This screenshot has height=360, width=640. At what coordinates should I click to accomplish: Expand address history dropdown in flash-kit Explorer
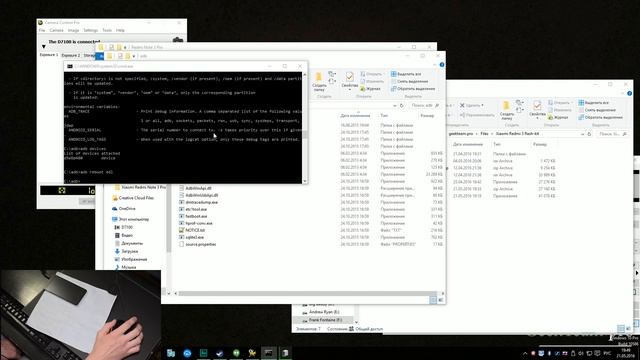[582, 134]
